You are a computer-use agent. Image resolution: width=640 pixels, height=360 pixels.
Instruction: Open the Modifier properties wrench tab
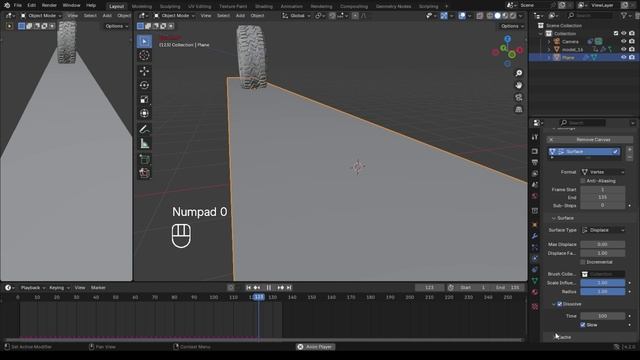click(535, 236)
